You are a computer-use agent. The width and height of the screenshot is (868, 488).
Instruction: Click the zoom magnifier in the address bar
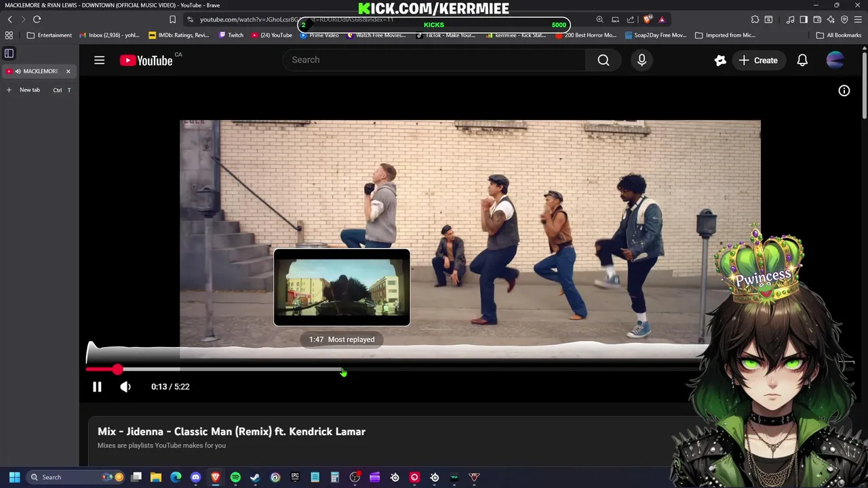click(599, 20)
